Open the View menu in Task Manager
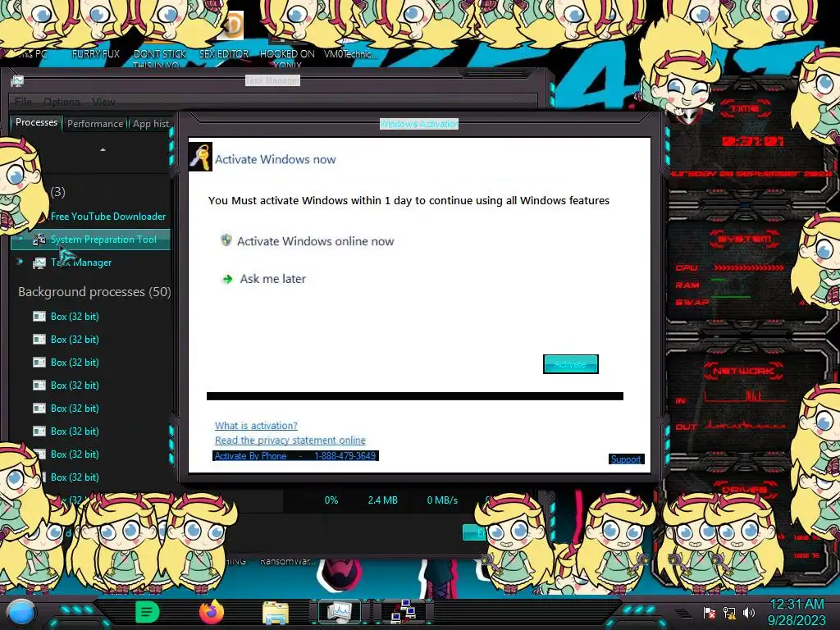This screenshot has width=840, height=630. 103,101
